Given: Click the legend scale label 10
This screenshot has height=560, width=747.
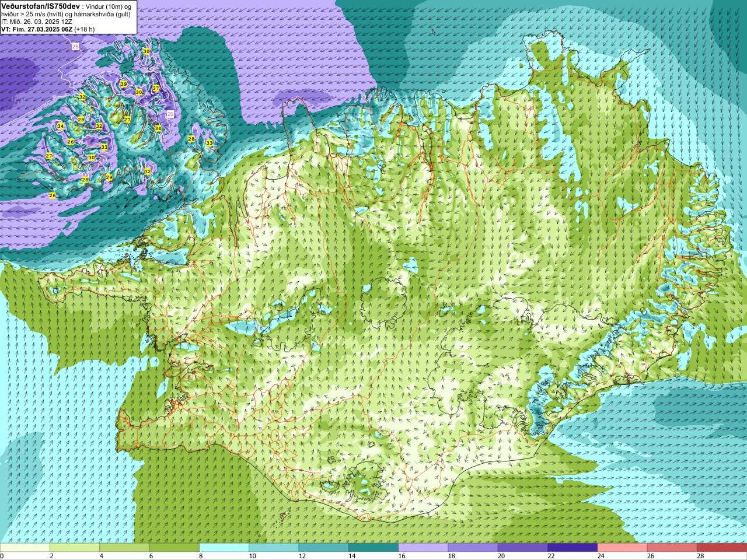Looking at the screenshot, I should tap(252, 556).
